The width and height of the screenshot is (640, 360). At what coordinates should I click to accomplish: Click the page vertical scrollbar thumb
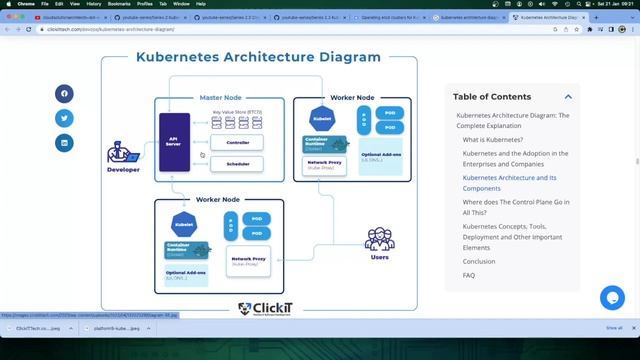click(x=638, y=161)
